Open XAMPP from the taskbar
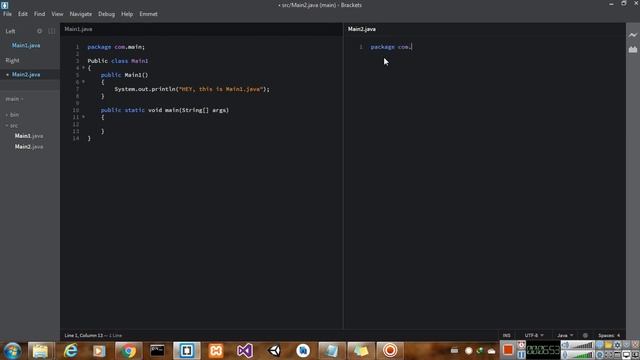Viewport: 640px width, 360px height. (216, 351)
